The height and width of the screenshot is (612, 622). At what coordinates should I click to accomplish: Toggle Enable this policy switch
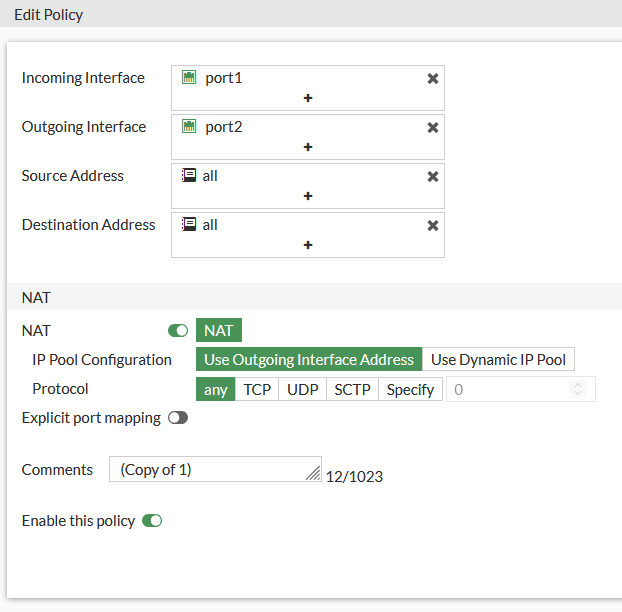(x=152, y=521)
